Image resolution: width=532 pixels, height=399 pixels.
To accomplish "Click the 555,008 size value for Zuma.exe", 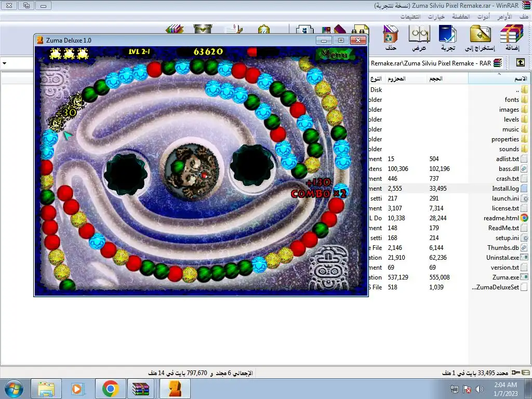I will 440,277.
